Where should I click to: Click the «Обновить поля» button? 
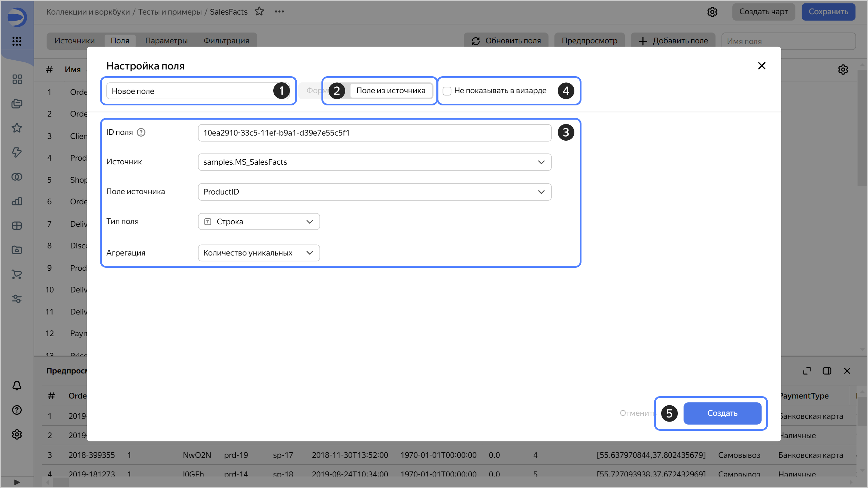506,41
